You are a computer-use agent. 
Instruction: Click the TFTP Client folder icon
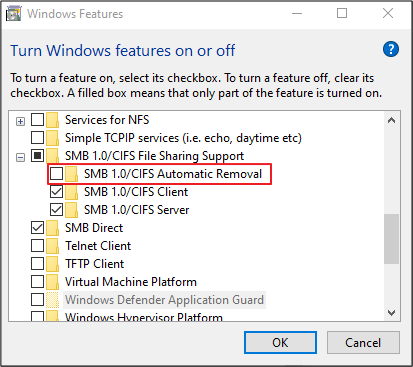pyautogui.click(x=52, y=264)
